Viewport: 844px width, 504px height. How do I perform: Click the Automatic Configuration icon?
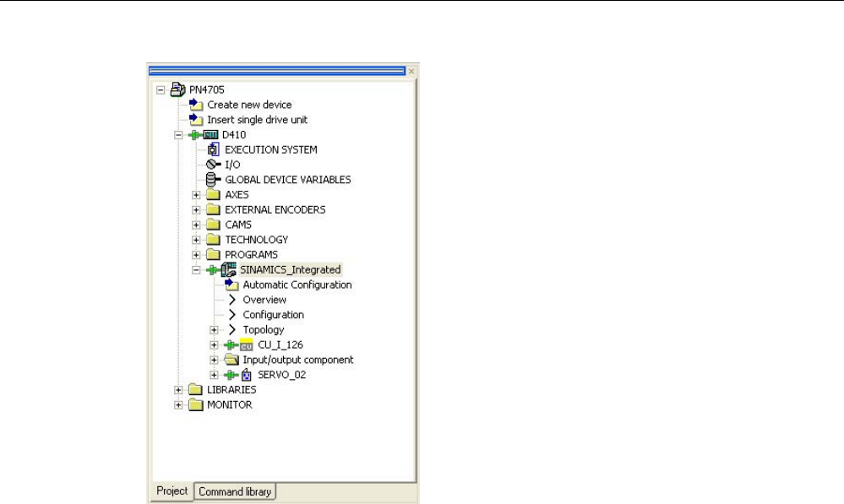[x=232, y=285]
